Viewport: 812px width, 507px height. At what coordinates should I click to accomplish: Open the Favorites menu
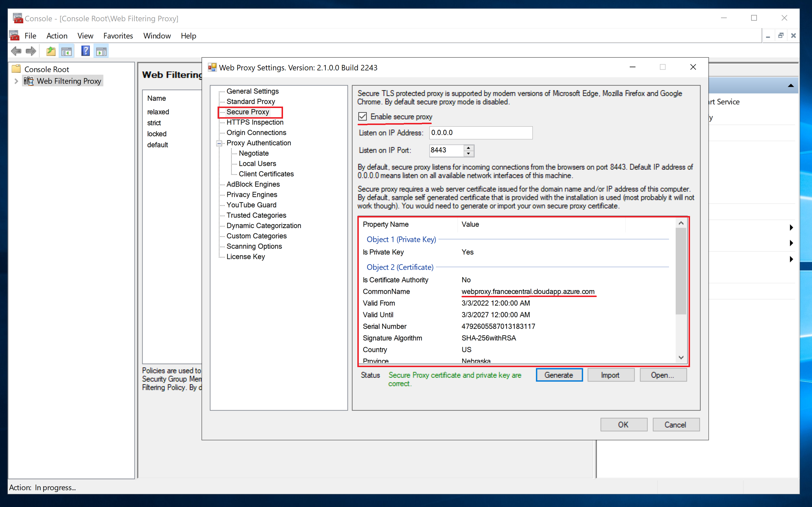(x=118, y=36)
